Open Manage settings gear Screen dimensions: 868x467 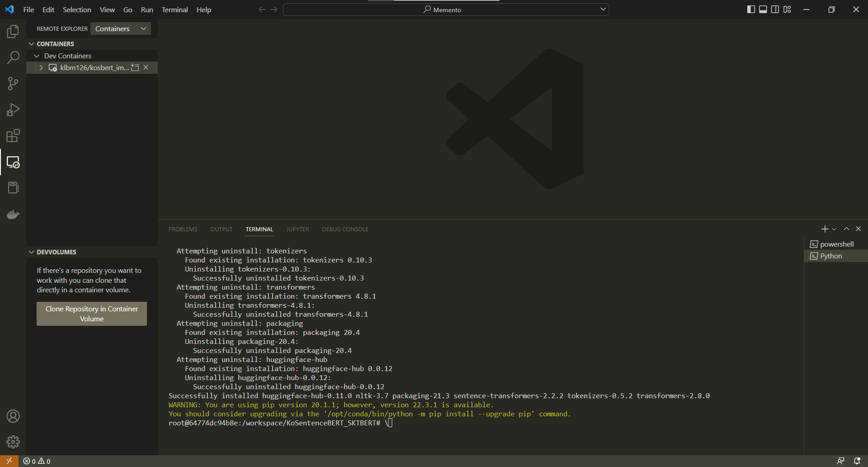pyautogui.click(x=13, y=442)
